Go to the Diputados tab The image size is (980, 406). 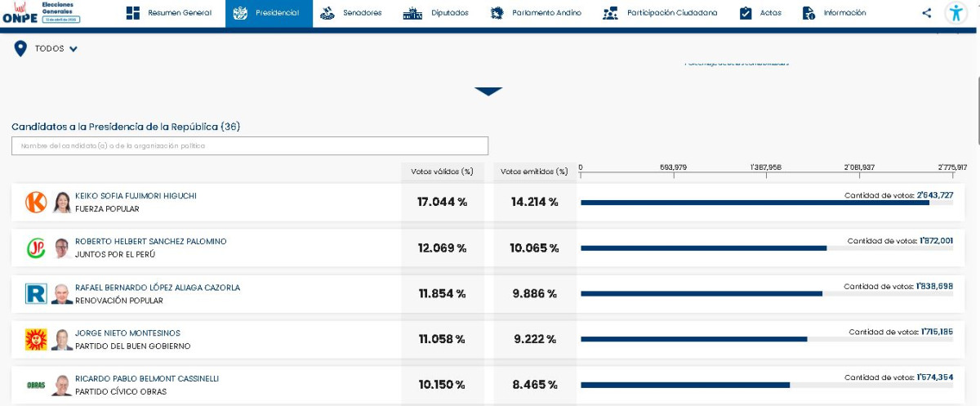436,13
